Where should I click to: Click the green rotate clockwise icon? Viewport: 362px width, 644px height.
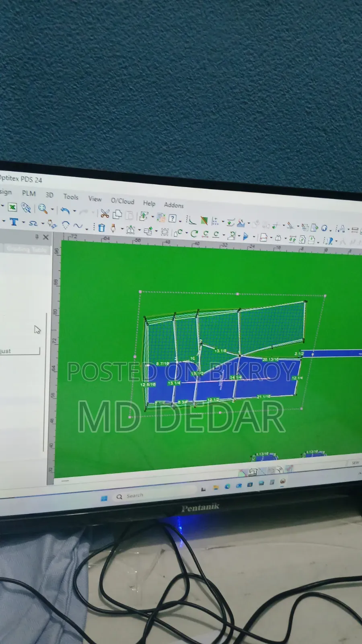tap(194, 233)
